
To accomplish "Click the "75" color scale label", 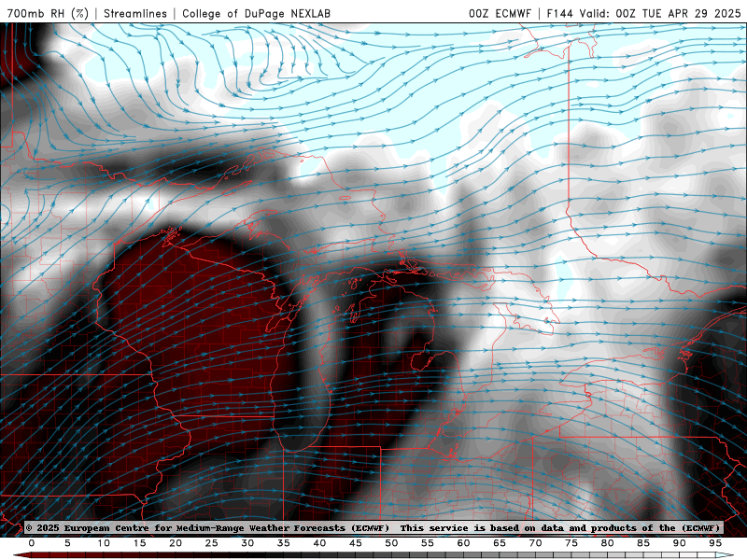I will point(571,543).
